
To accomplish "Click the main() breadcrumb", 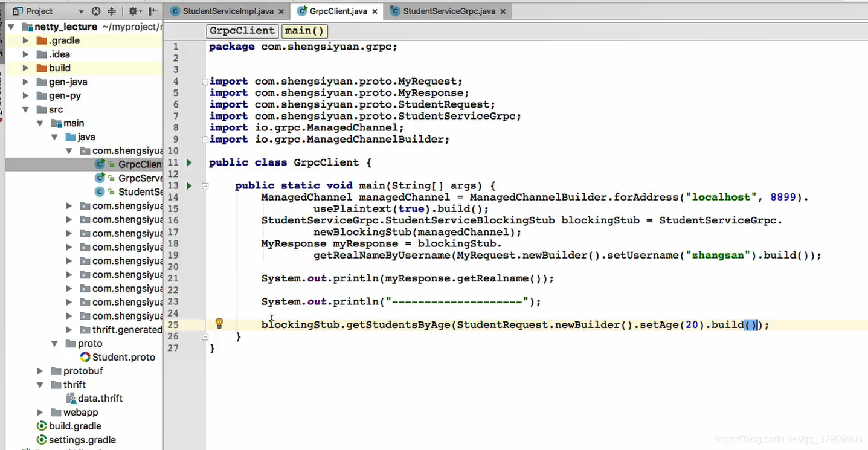I will pos(304,31).
